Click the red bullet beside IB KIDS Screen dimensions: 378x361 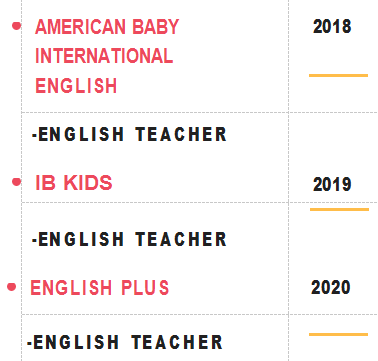16,182
